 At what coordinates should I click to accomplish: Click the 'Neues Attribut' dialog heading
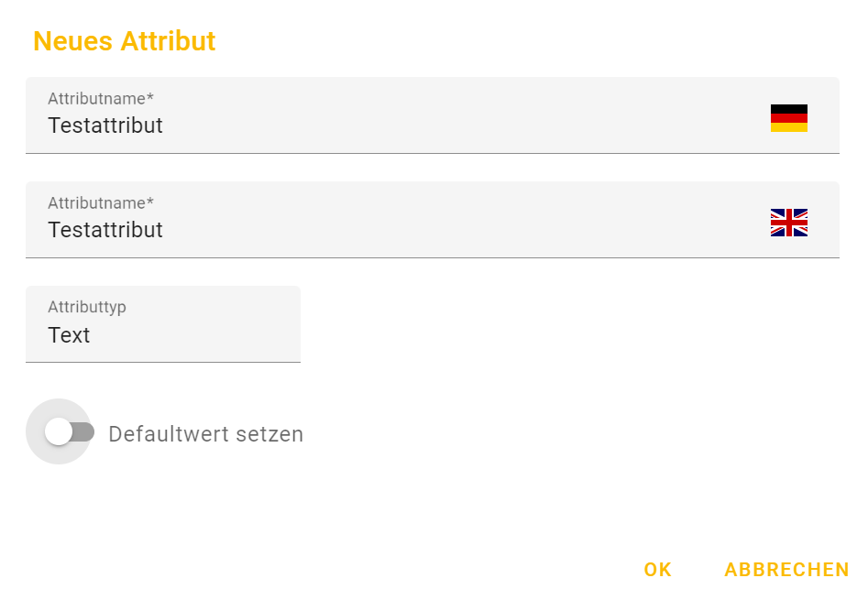tap(124, 41)
